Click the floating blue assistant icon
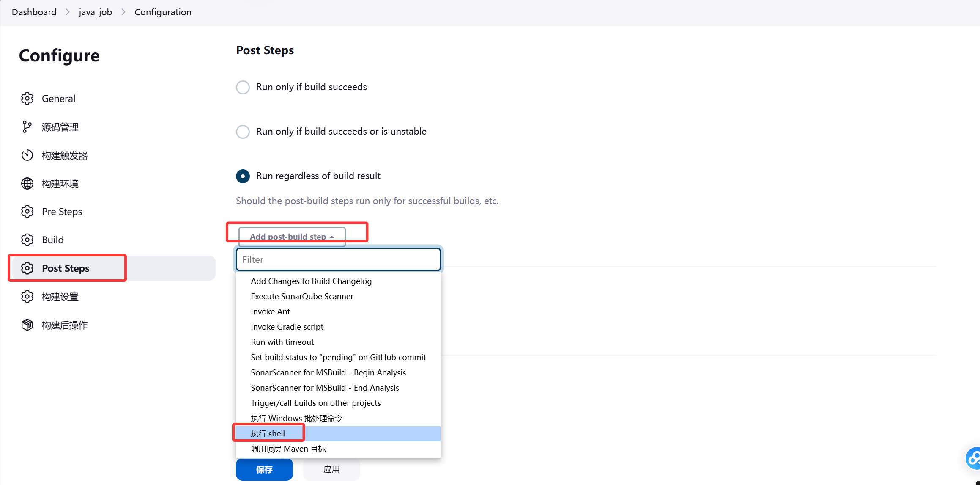This screenshot has height=485, width=980. pos(973,458)
